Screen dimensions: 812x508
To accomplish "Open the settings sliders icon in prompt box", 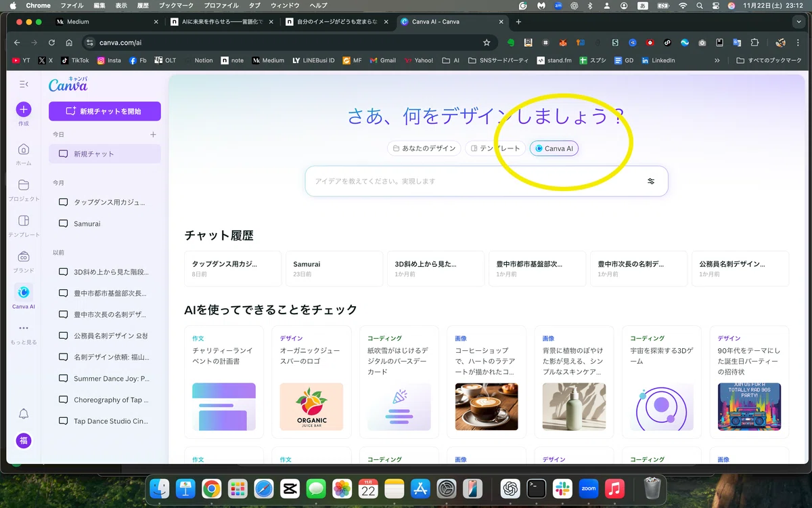I will pos(651,182).
